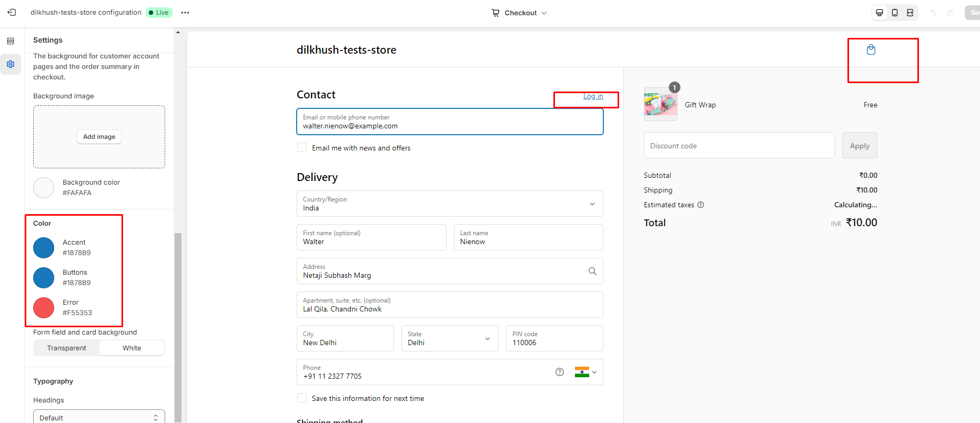Viewport: 980px width, 423px height.
Task: Click the Gift Wrap item name
Action: [x=700, y=105]
